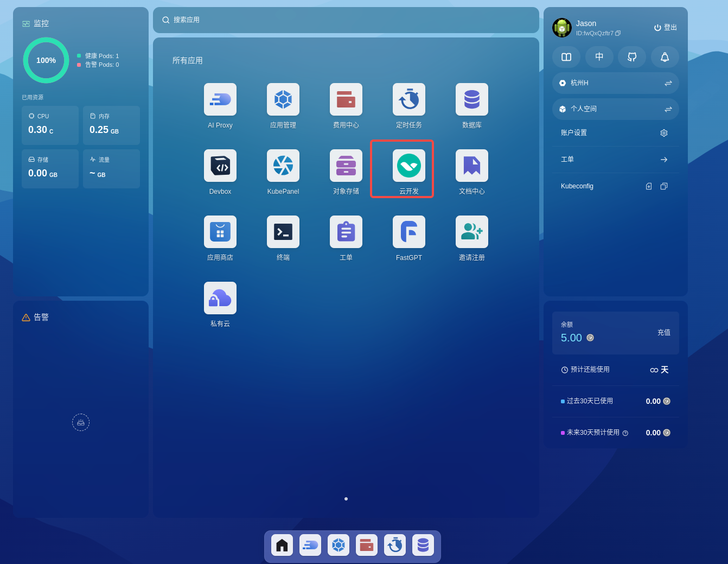The image size is (728, 564).
Task: Launch FastGPT from the app grid
Action: click(409, 232)
